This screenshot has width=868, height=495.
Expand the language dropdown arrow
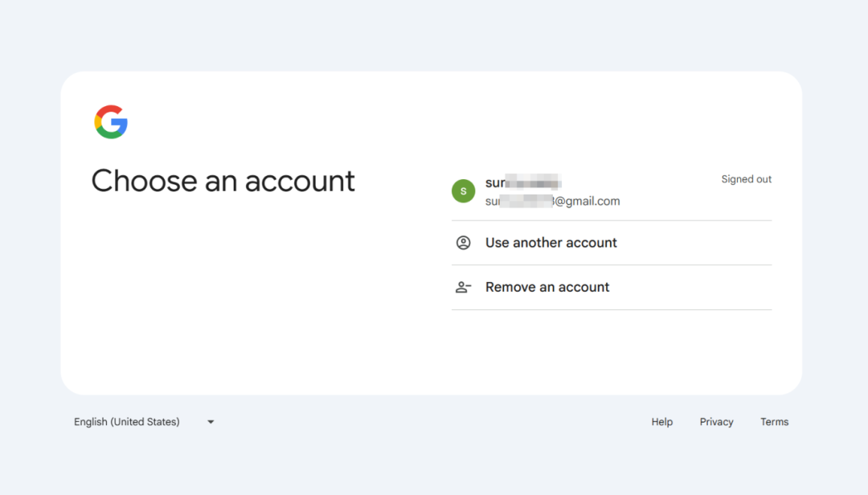(211, 422)
